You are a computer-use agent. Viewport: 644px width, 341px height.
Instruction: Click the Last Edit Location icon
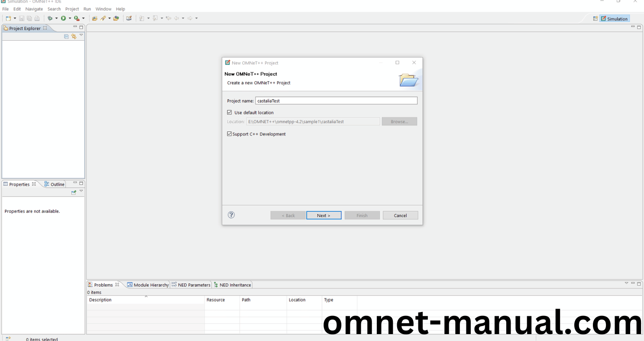[168, 18]
